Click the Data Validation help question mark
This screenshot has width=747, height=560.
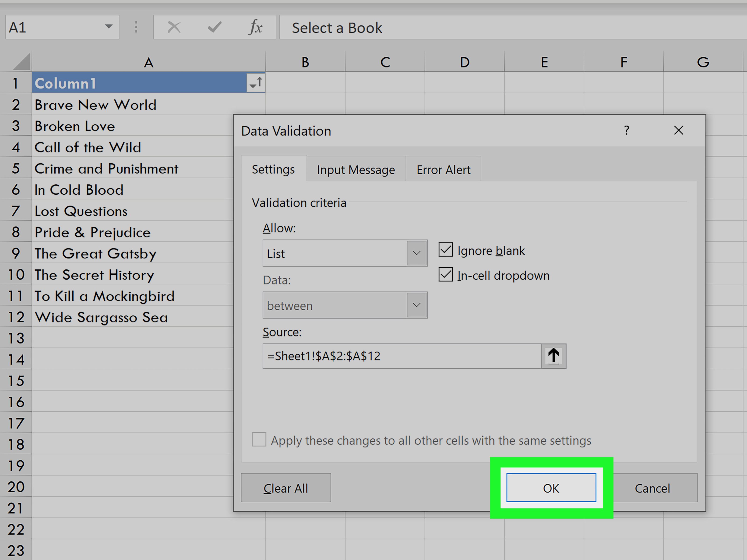coord(627,130)
